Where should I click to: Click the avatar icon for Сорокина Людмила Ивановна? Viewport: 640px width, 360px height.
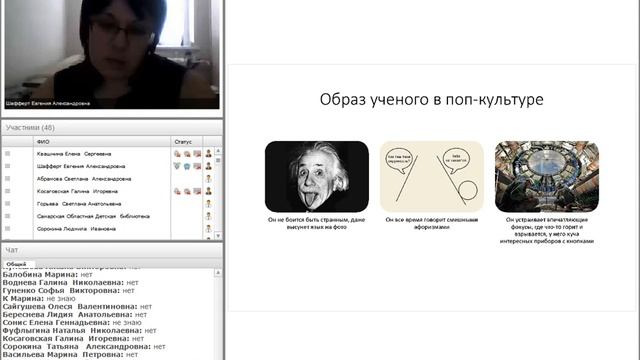[x=208, y=229]
